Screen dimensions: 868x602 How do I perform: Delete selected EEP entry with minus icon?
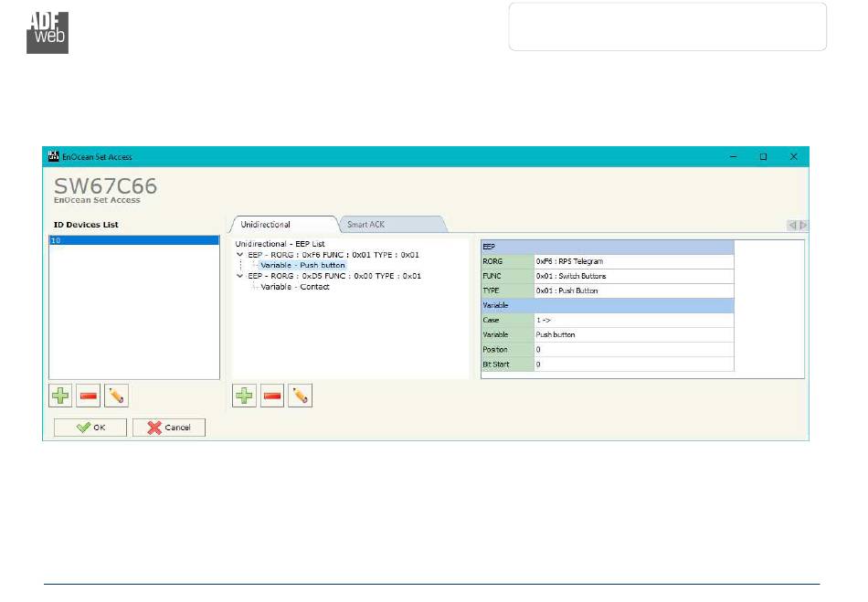pos(272,396)
